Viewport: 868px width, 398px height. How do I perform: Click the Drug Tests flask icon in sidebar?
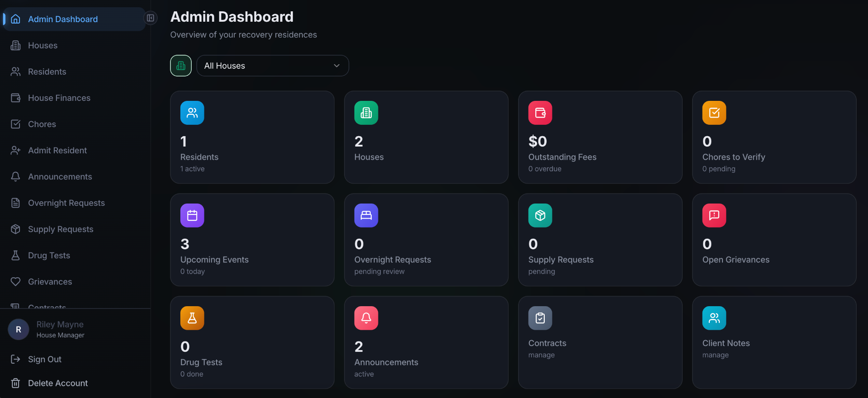pyautogui.click(x=15, y=255)
